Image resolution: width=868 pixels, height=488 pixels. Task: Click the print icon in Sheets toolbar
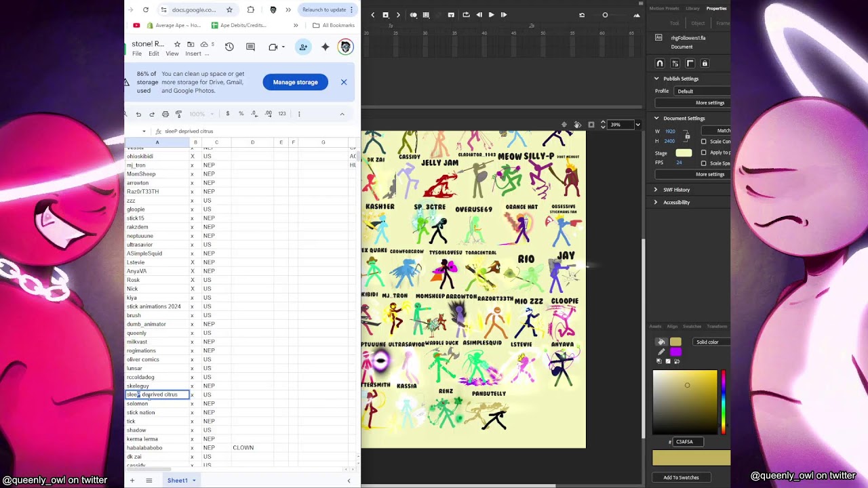pos(165,114)
